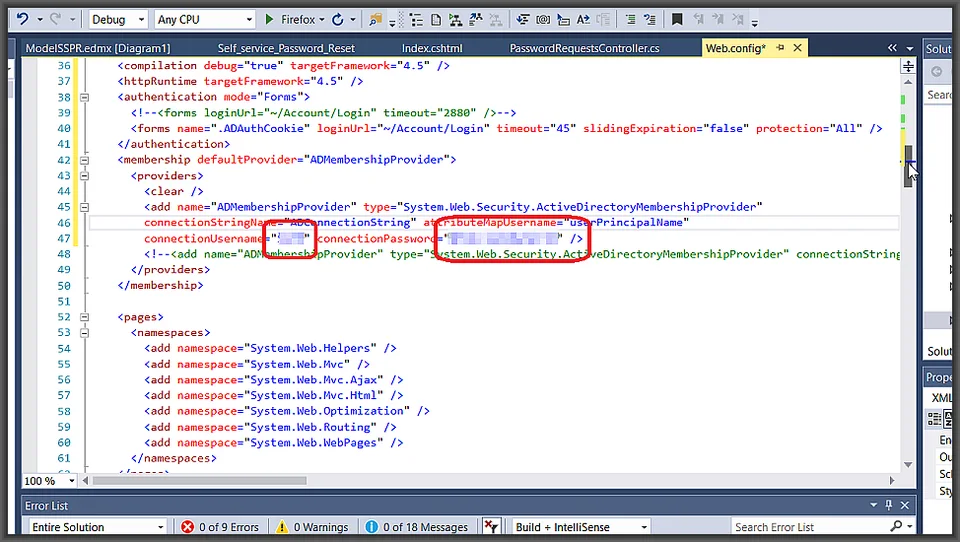
Task: Click the tree list icon left of the page icon
Action: point(416,20)
